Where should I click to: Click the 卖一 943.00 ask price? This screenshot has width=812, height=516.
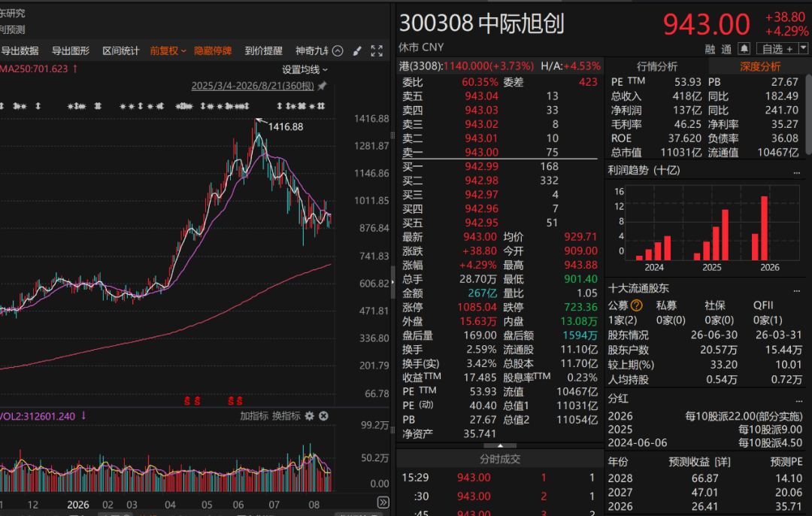(482, 152)
